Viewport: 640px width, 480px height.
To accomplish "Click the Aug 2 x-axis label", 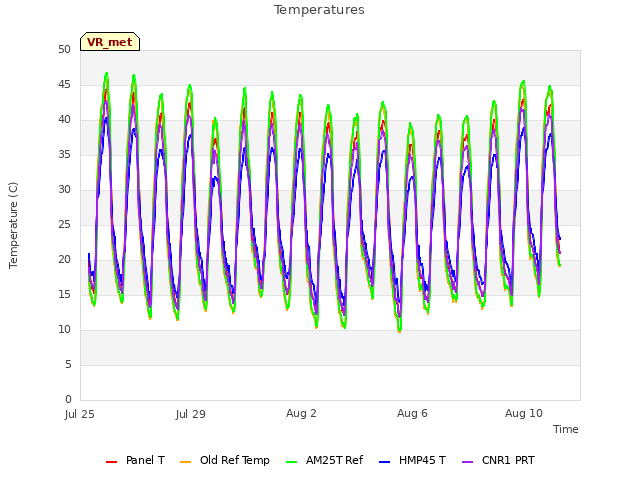I will click(301, 413).
